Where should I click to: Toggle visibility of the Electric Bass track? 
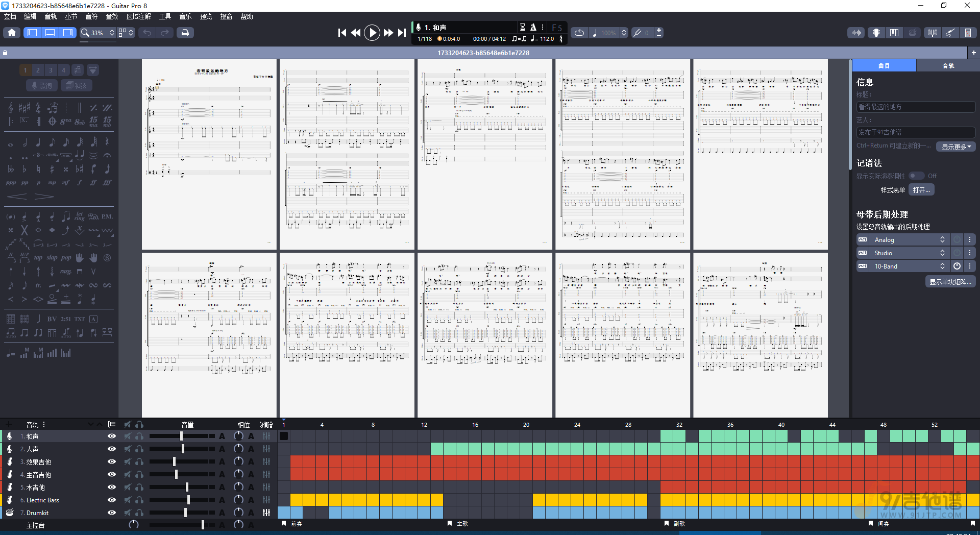[x=111, y=500]
